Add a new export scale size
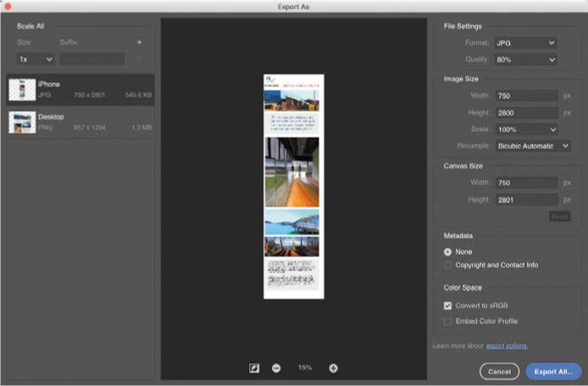The width and height of the screenshot is (588, 386). (139, 42)
